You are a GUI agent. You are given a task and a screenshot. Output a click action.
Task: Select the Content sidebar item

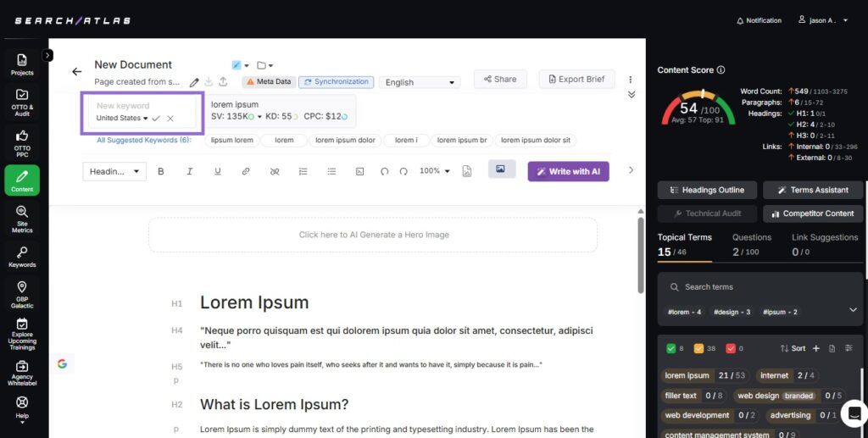coord(22,180)
